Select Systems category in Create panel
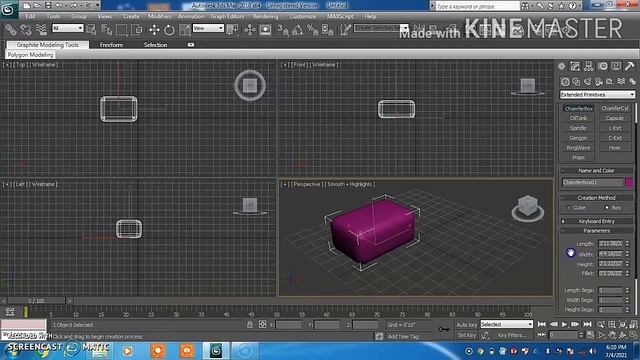640x360 pixels. pyautogui.click(x=632, y=82)
